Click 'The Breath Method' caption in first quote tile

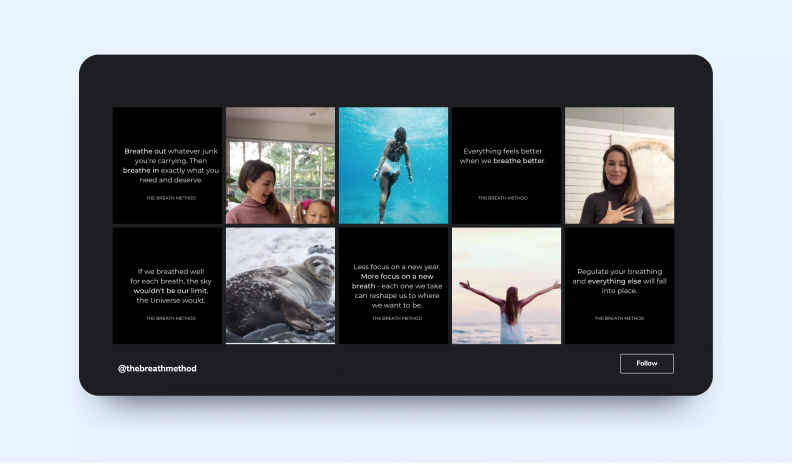tap(171, 198)
